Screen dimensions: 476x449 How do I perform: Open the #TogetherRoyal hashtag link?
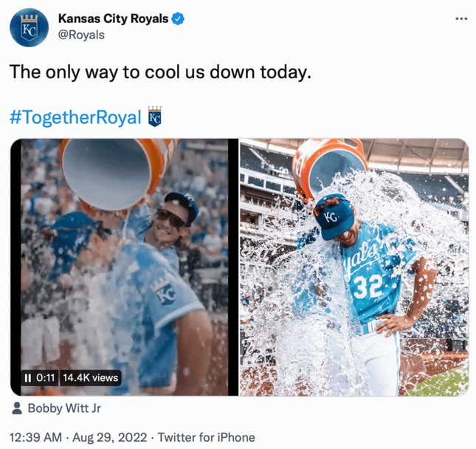[75, 117]
